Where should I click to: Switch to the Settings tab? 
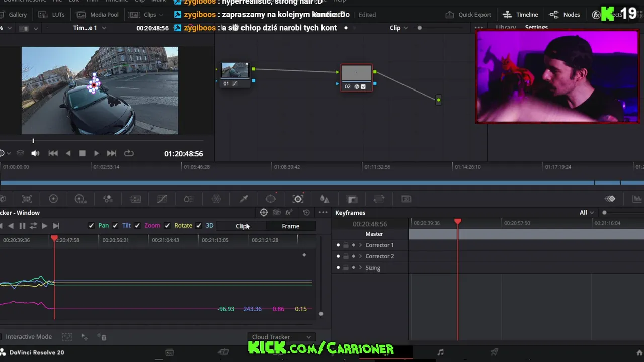[536, 28]
